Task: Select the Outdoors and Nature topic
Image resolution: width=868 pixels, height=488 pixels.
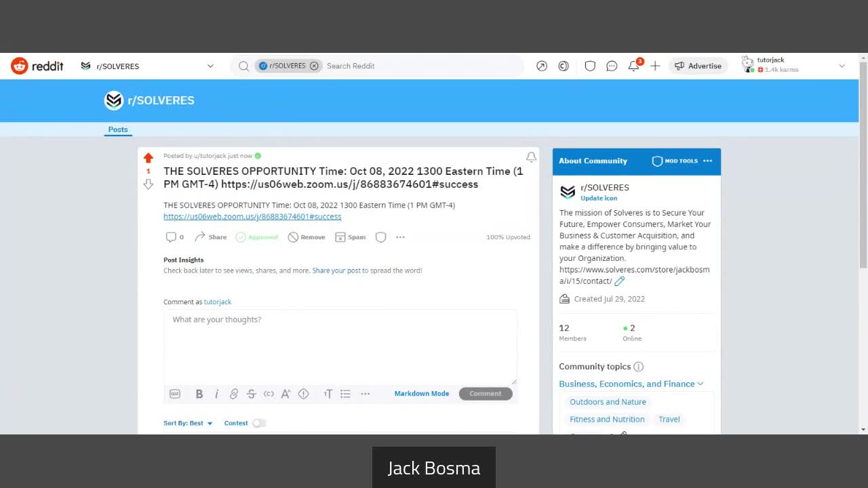Action: click(608, 402)
